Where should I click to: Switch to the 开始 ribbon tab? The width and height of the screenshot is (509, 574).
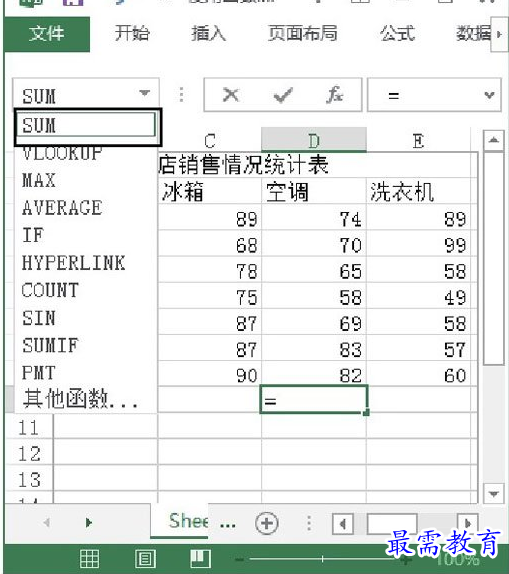[132, 33]
